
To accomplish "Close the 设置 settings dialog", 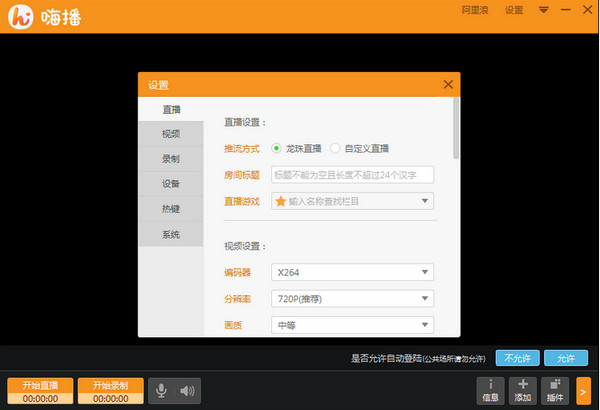I will (447, 84).
